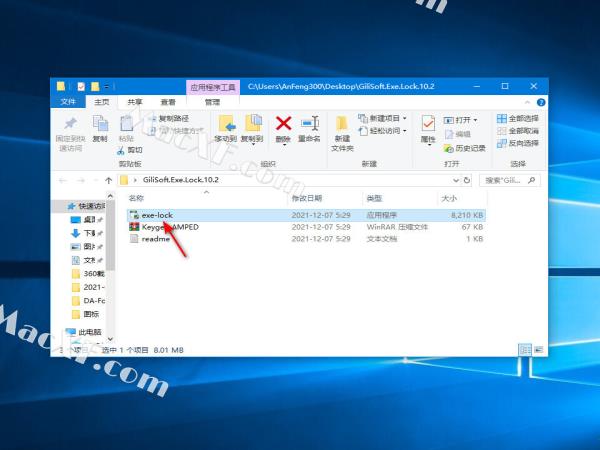Image resolution: width=600 pixels, height=450 pixels.
Task: Switch to the Manage tab
Action: 212,102
